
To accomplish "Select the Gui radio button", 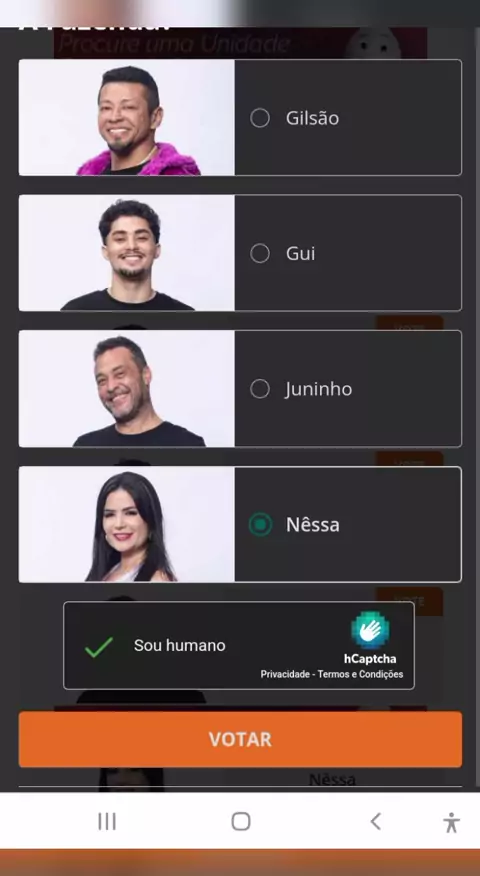I will [260, 253].
